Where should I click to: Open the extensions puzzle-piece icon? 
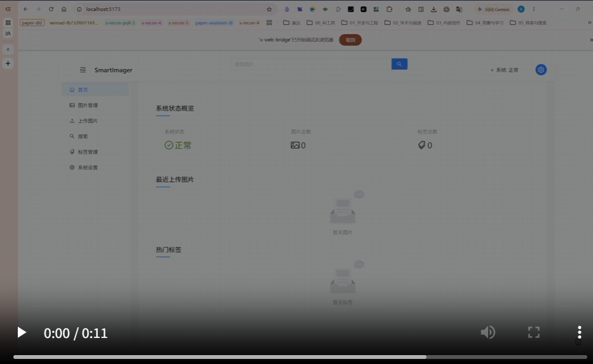389,9
